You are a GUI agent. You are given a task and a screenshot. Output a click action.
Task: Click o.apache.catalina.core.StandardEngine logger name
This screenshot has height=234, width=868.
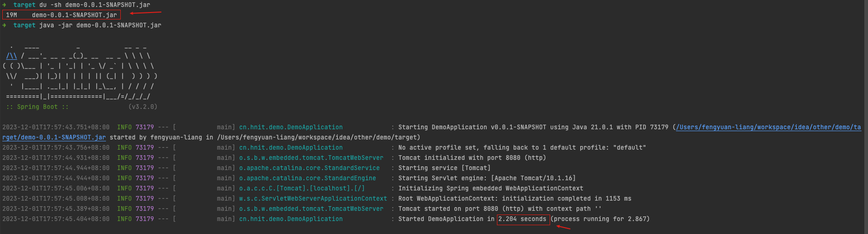(x=307, y=178)
